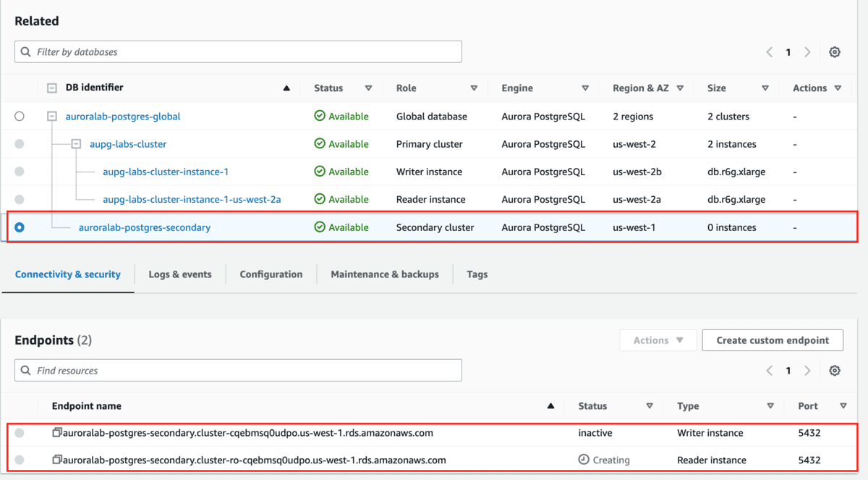Screen dimensions: 868x480
Task: Click the Create custom endpoint button
Action: [x=772, y=340]
